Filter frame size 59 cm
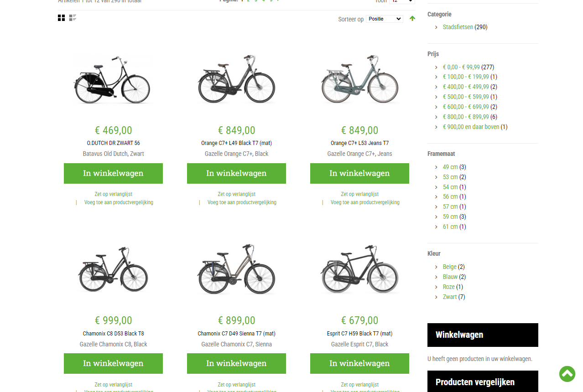Viewport: 583px width, 392px height. click(x=450, y=217)
